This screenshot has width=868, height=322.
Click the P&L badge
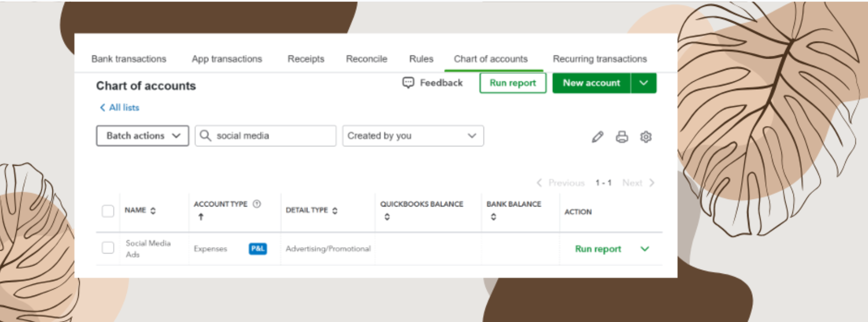pyautogui.click(x=258, y=249)
